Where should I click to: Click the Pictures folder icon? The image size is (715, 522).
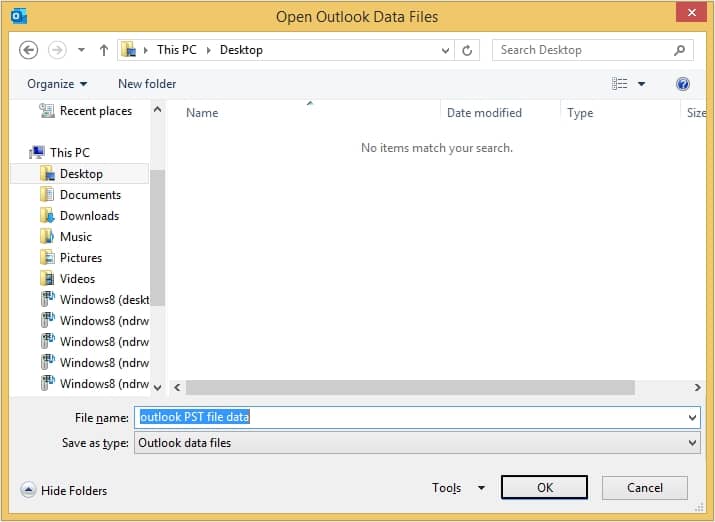click(x=47, y=258)
